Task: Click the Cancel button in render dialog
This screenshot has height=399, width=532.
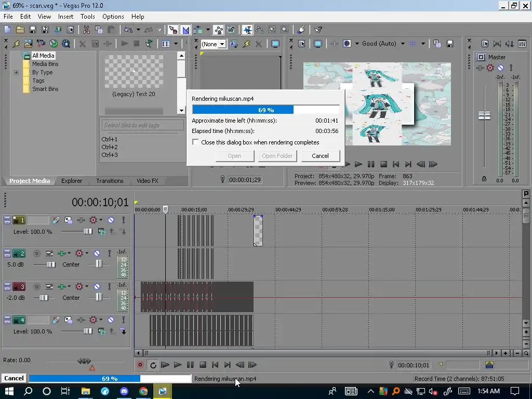Action: [x=320, y=156]
